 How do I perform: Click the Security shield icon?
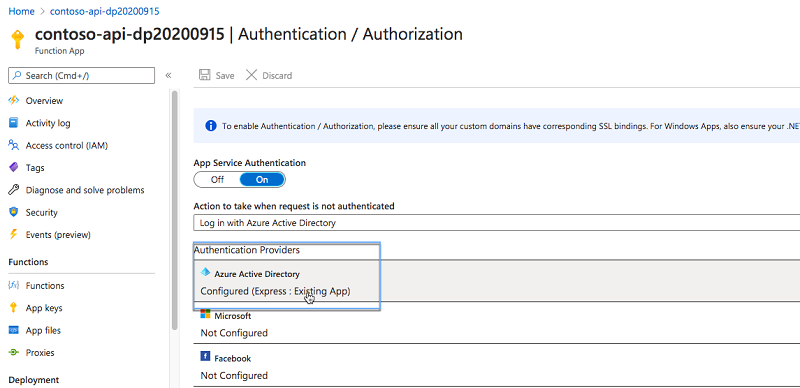click(x=13, y=212)
